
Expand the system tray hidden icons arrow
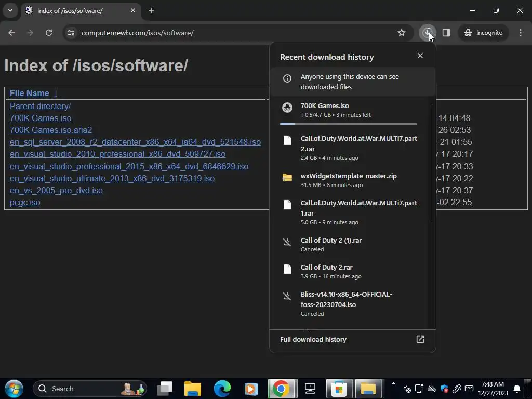coord(394,384)
